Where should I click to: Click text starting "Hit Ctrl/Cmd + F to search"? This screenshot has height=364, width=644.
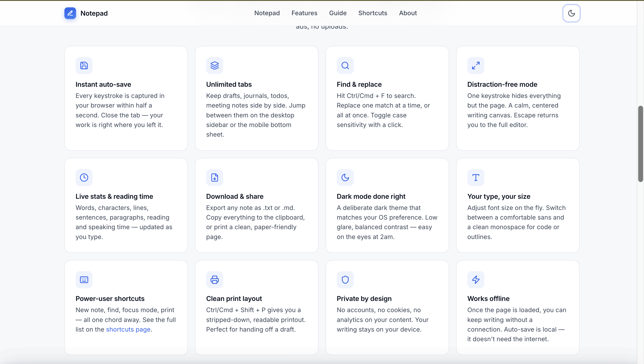click(383, 110)
